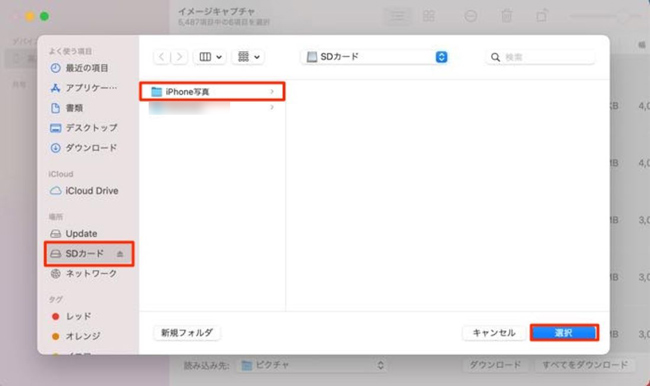Go forward with the right chevron button
The width and height of the screenshot is (650, 386).
[x=179, y=57]
